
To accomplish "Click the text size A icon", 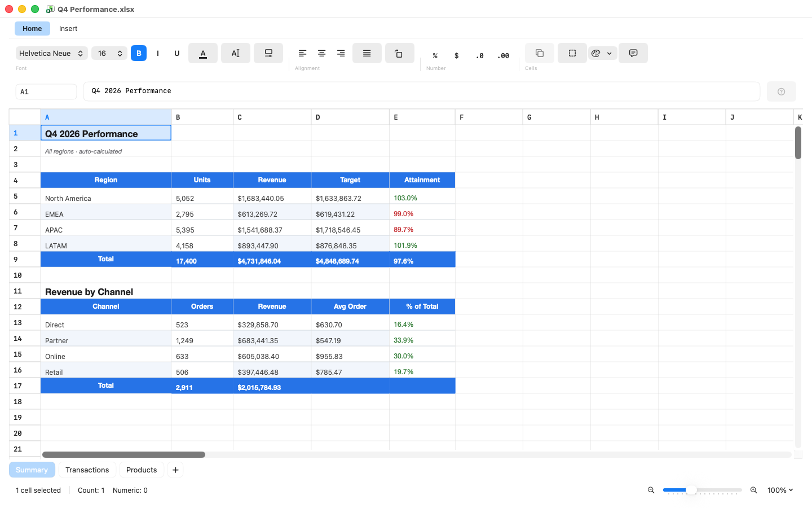I will coord(236,53).
